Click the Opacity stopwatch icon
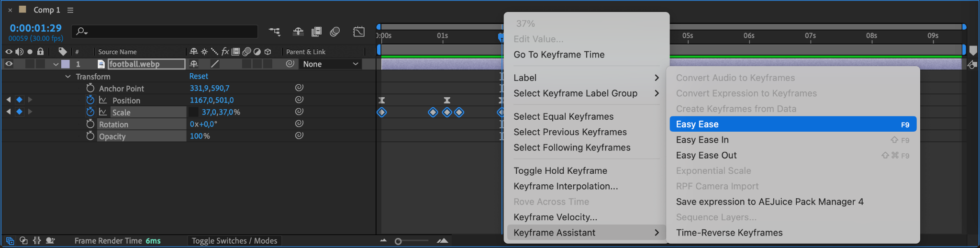This screenshot has width=980, height=248. point(90,136)
